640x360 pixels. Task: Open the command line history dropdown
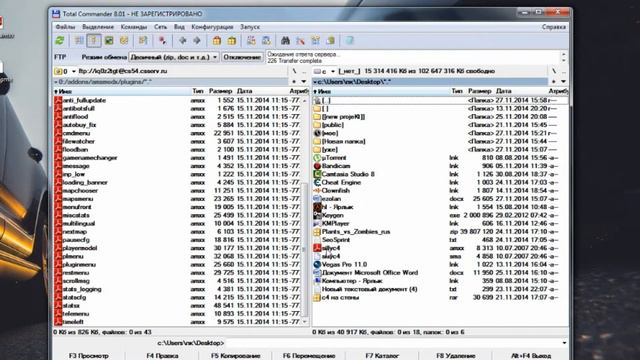(564, 343)
